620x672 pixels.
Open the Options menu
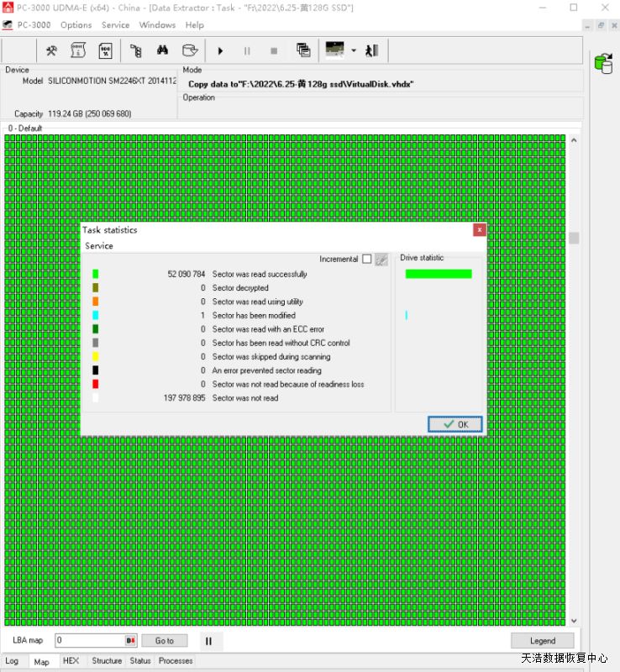pyautogui.click(x=76, y=25)
